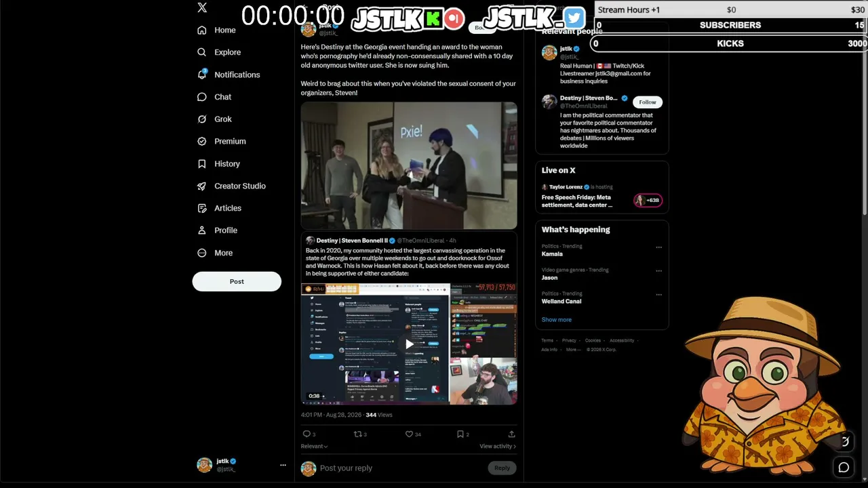The image size is (868, 488).
Task: Open Articles in the left sidebar
Action: 219,208
